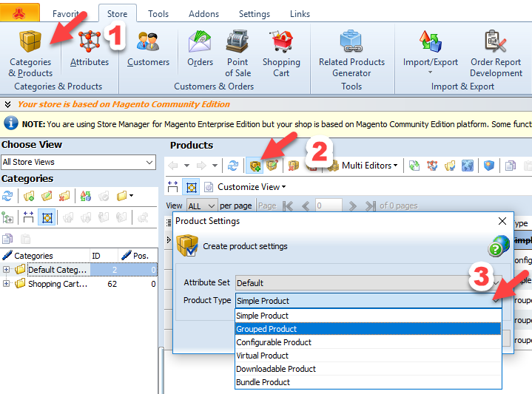The height and width of the screenshot is (394, 532).
Task: Choose Bundle Product from the list
Action: [x=368, y=382]
